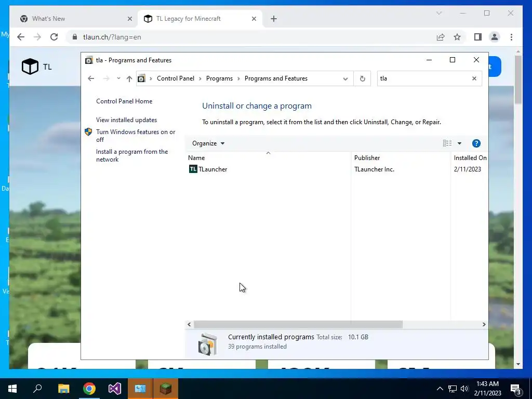Open the Organize dropdown
The image size is (532, 399).
pyautogui.click(x=208, y=143)
